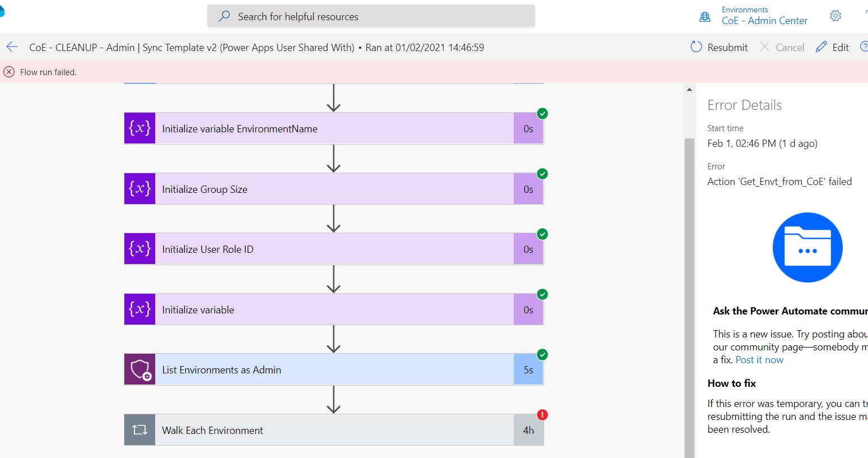The height and width of the screenshot is (458, 868).
Task: Click the search magnifying glass icon
Action: 224,16
